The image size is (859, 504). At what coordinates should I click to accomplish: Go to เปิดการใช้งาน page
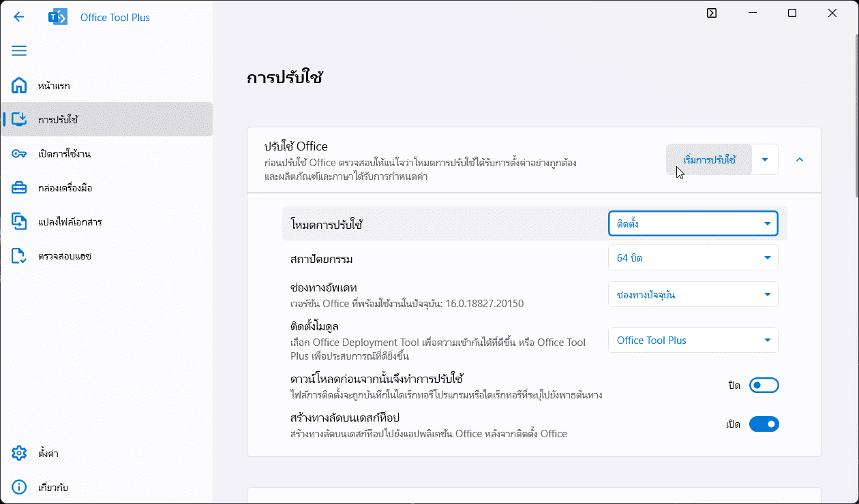coord(106,154)
